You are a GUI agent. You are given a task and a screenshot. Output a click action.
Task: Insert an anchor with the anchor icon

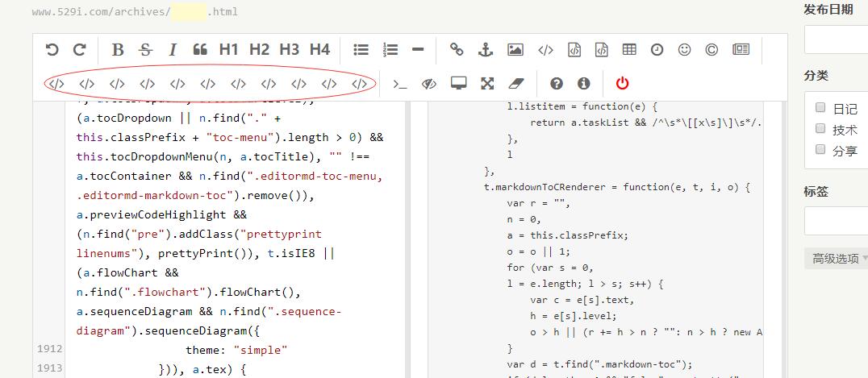click(x=485, y=50)
